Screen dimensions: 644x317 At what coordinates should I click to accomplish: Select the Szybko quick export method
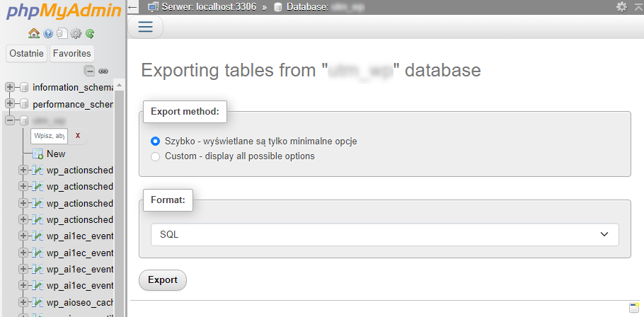tap(156, 142)
